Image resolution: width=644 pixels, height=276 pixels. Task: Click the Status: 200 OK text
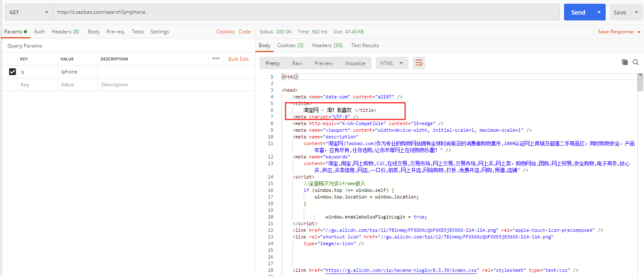point(275,32)
